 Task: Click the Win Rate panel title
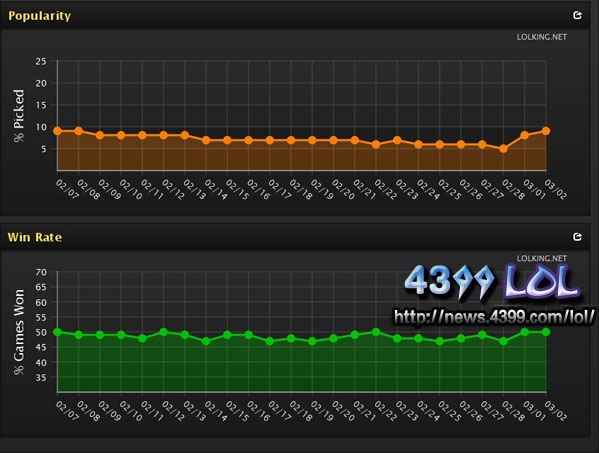(x=35, y=237)
